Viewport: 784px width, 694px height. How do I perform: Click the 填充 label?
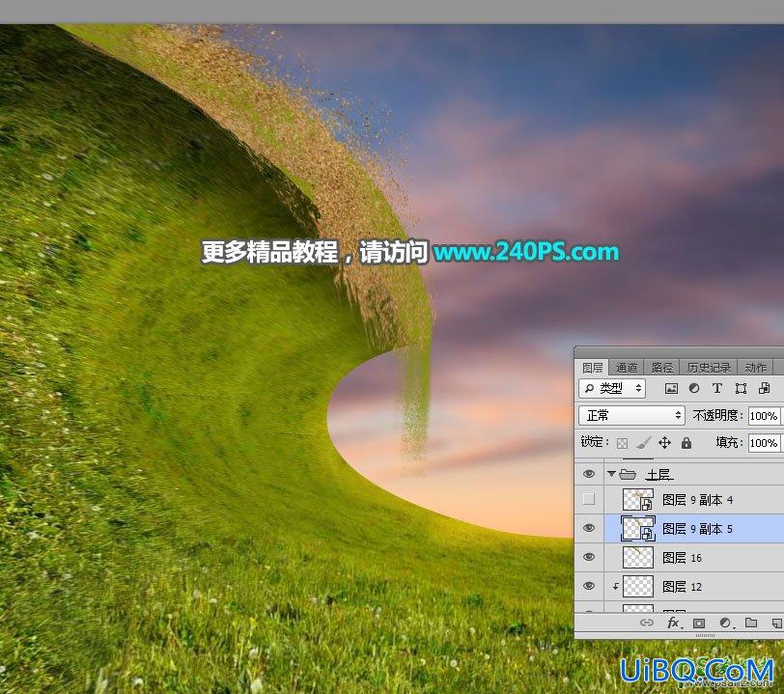(x=728, y=442)
